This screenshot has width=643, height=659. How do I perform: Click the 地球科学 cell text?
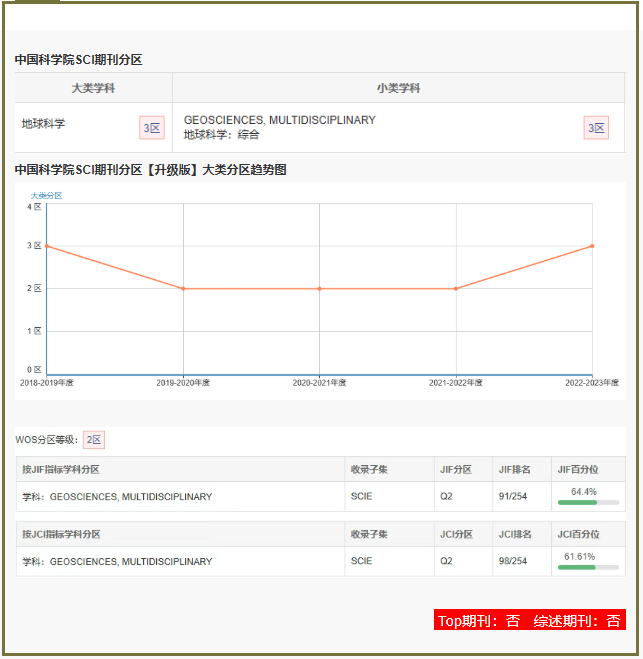pos(44,124)
